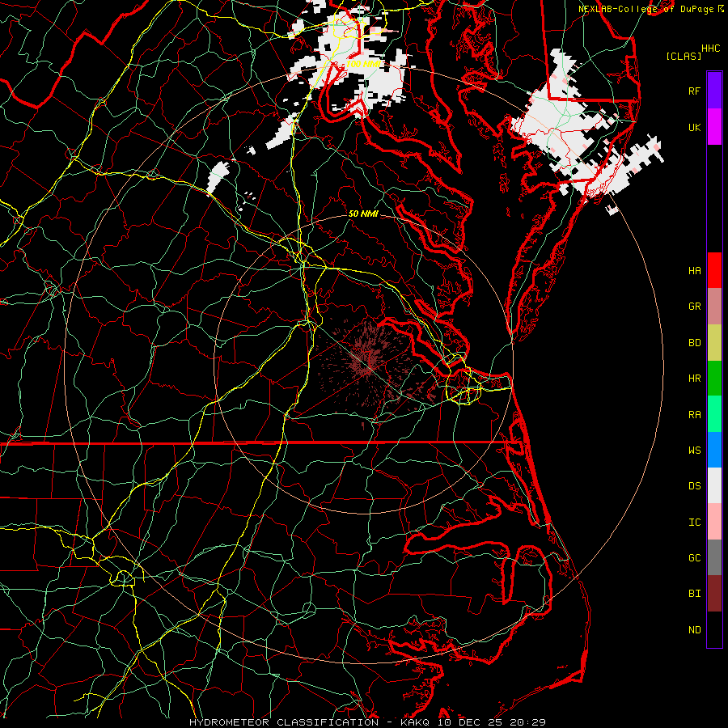Click the WS blue legend swatch

tap(714, 450)
